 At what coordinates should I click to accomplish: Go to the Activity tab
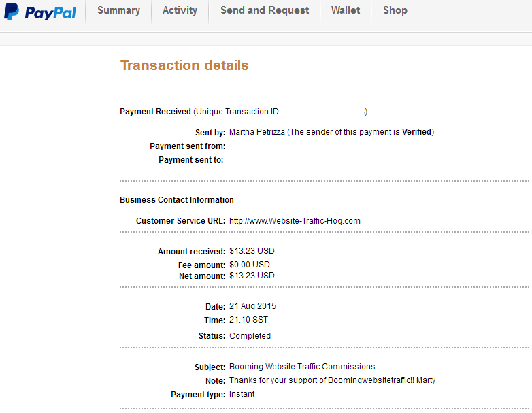point(180,10)
